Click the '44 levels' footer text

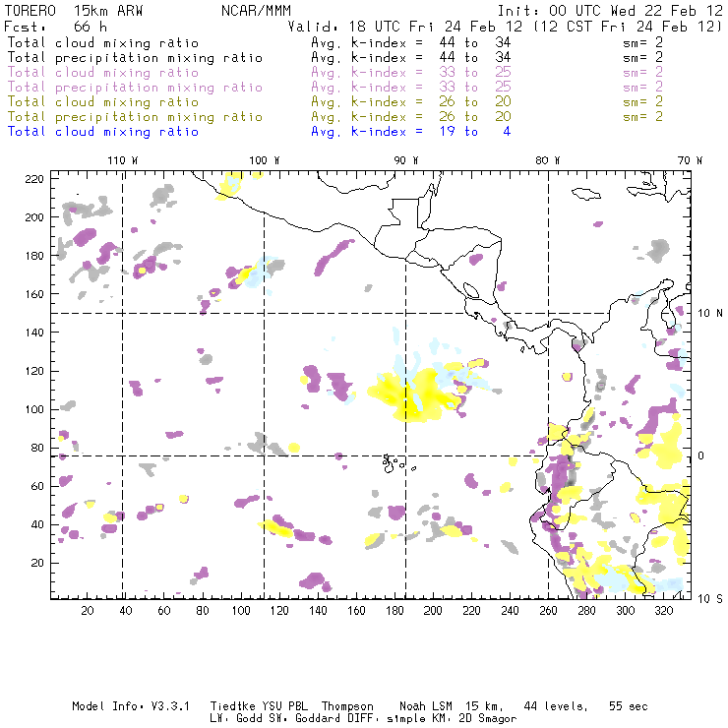click(x=556, y=706)
